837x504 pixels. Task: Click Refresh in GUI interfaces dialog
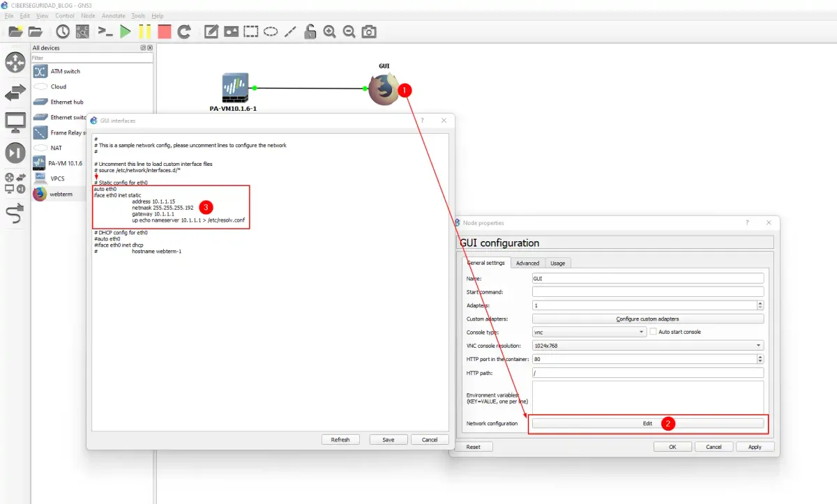[340, 440]
